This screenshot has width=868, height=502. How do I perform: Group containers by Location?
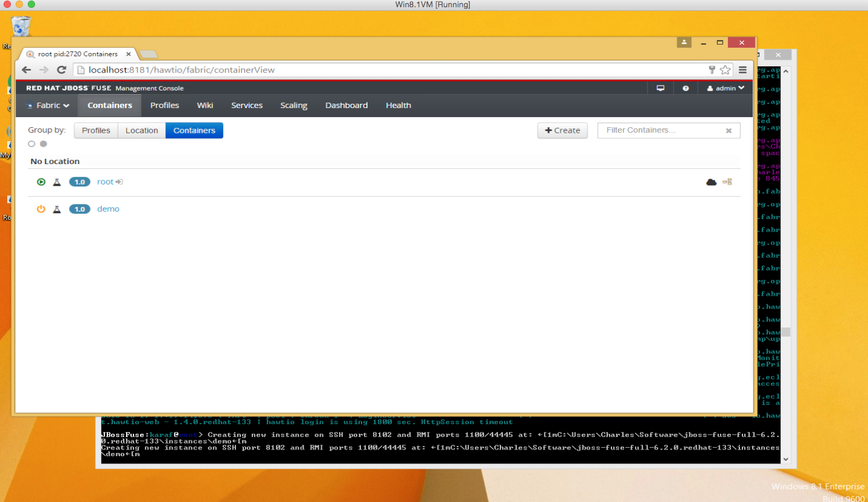pos(142,130)
